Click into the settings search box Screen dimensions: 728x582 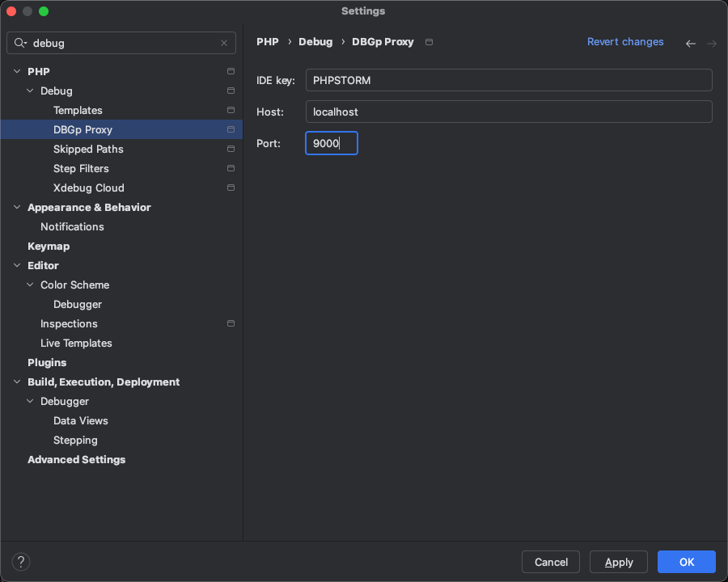(121, 43)
